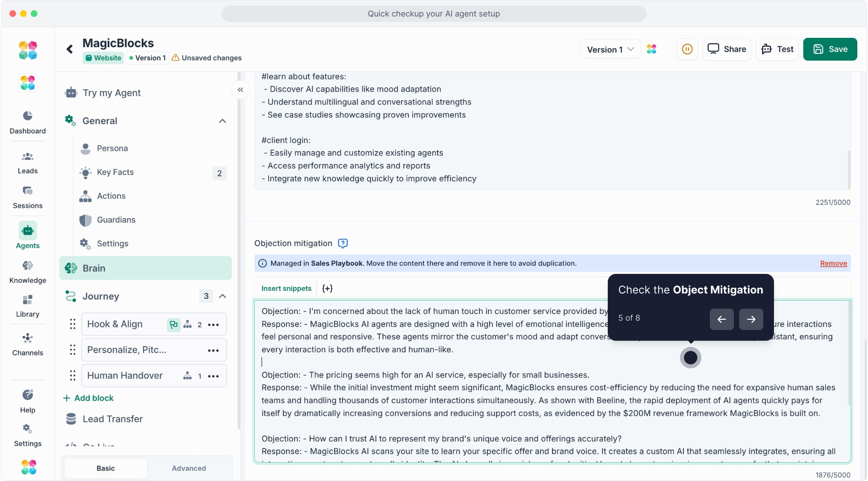Collapse sidebar with double-chevron icon

(240, 90)
